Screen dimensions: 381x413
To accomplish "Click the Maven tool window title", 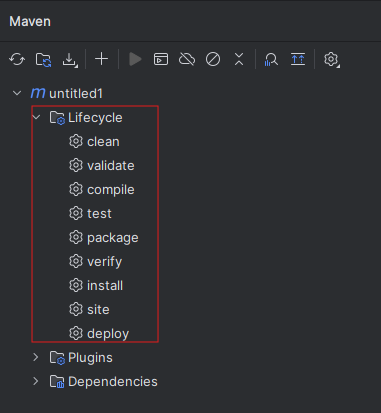I will point(30,21).
